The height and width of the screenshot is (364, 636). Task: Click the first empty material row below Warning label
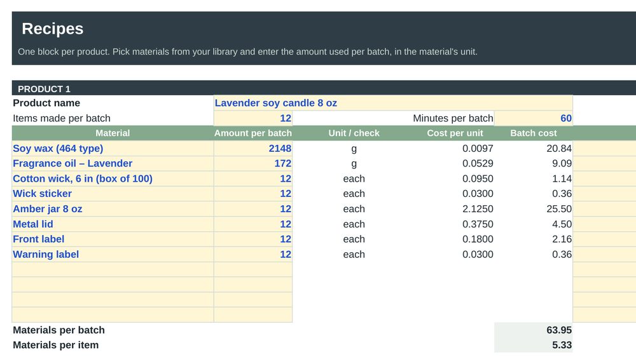click(x=113, y=269)
